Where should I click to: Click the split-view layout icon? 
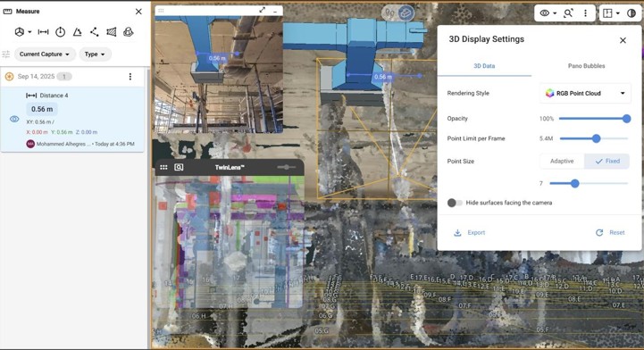[x=608, y=13]
